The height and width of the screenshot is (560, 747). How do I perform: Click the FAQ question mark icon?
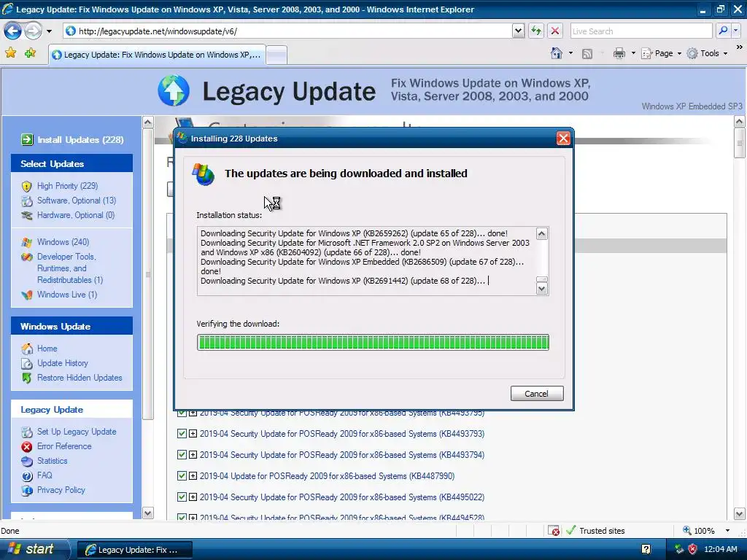[27, 475]
